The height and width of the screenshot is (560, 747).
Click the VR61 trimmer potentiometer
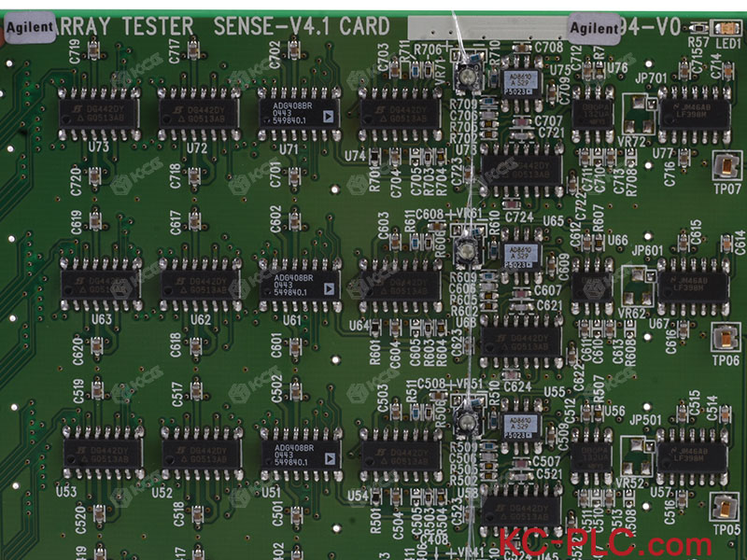point(466,251)
